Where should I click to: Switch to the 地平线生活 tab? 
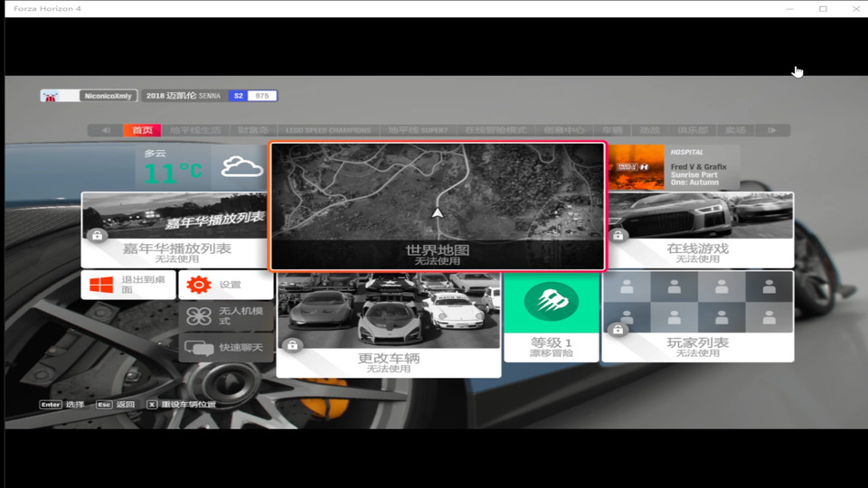click(195, 130)
